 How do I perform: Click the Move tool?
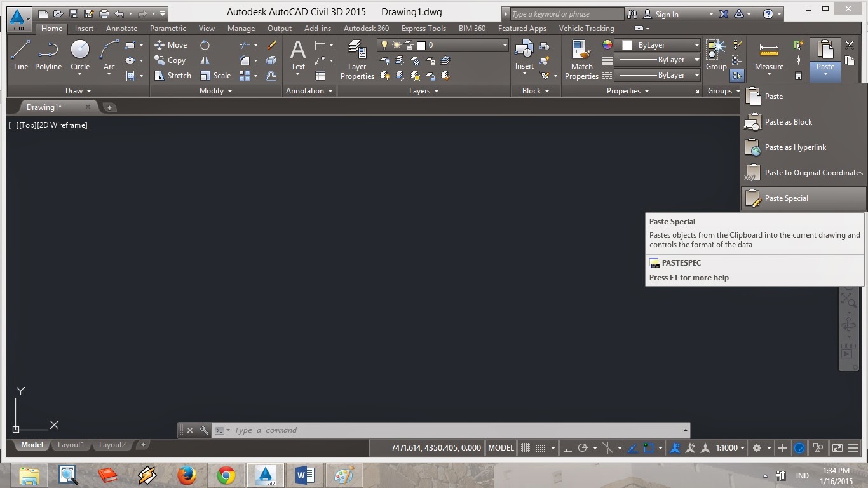[170, 45]
